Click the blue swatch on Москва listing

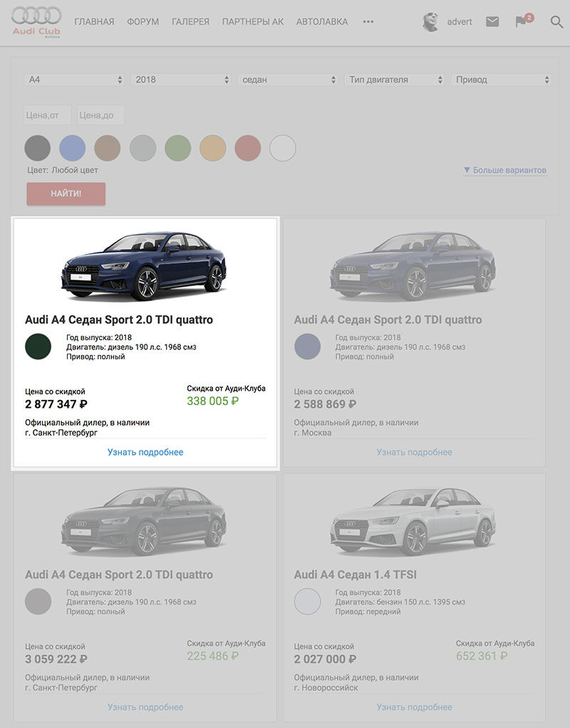tap(308, 347)
